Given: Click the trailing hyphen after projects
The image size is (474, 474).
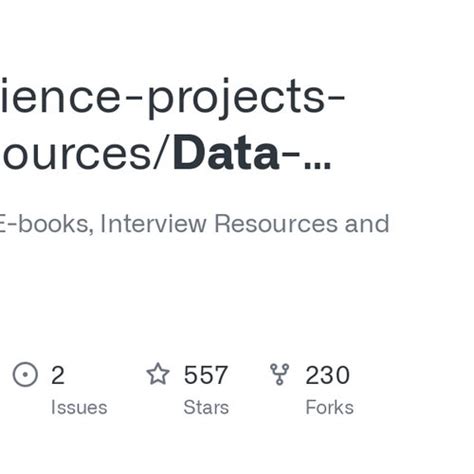Looking at the screenshot, I should point(335,97).
